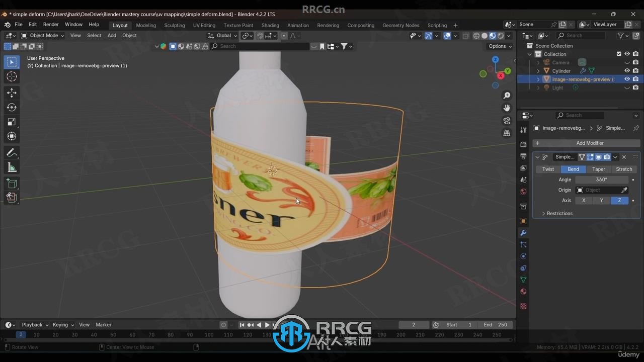
Task: Open Global transform orientation dropdown
Action: coord(222,36)
